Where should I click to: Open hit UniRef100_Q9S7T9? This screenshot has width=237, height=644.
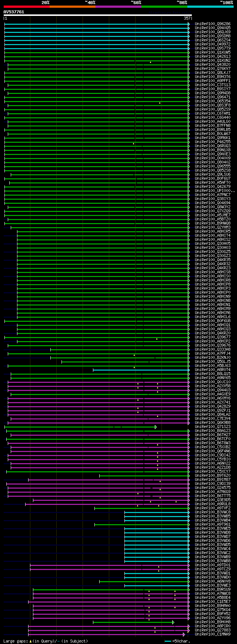213,48
